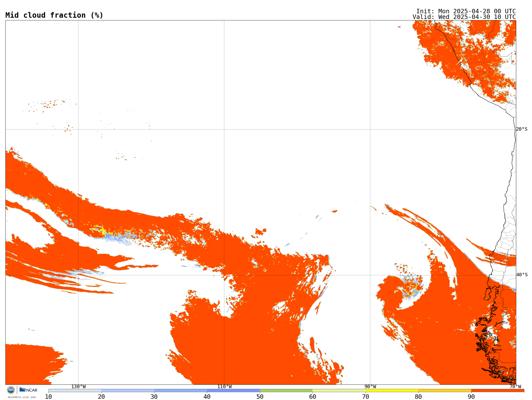This screenshot has width=532, height=400.
Task: Click the colorbar tick label 10
Action: tap(49, 397)
